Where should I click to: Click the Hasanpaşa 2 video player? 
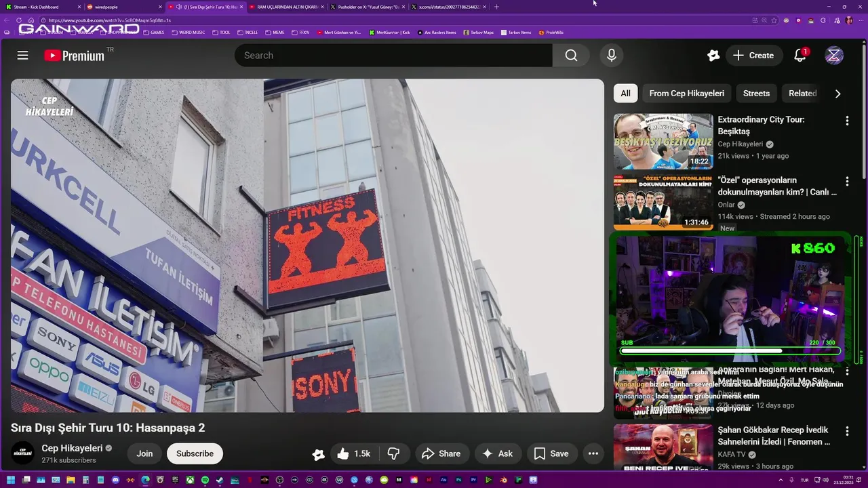point(307,245)
